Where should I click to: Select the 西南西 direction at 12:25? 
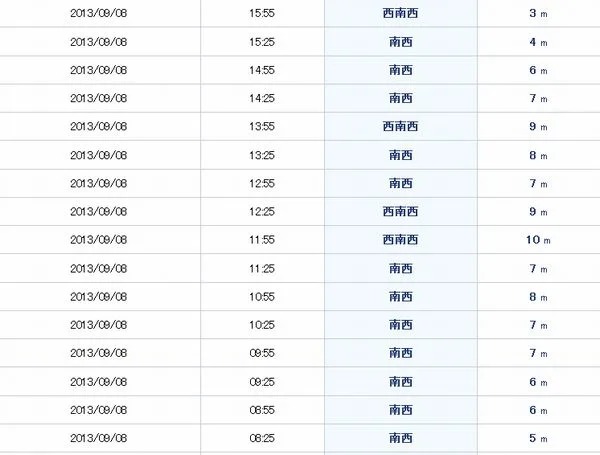[x=400, y=212]
